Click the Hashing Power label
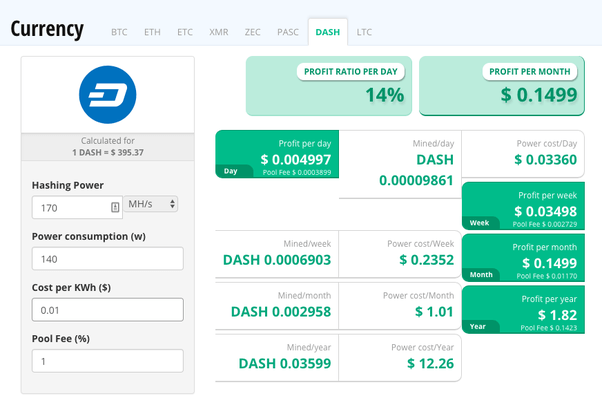The width and height of the screenshot is (602, 396). [x=68, y=186]
